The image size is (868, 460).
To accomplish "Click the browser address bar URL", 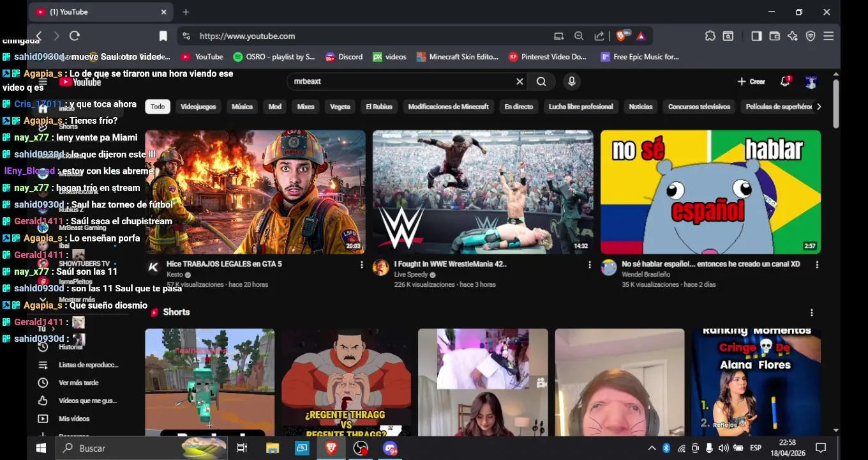I will [x=248, y=36].
